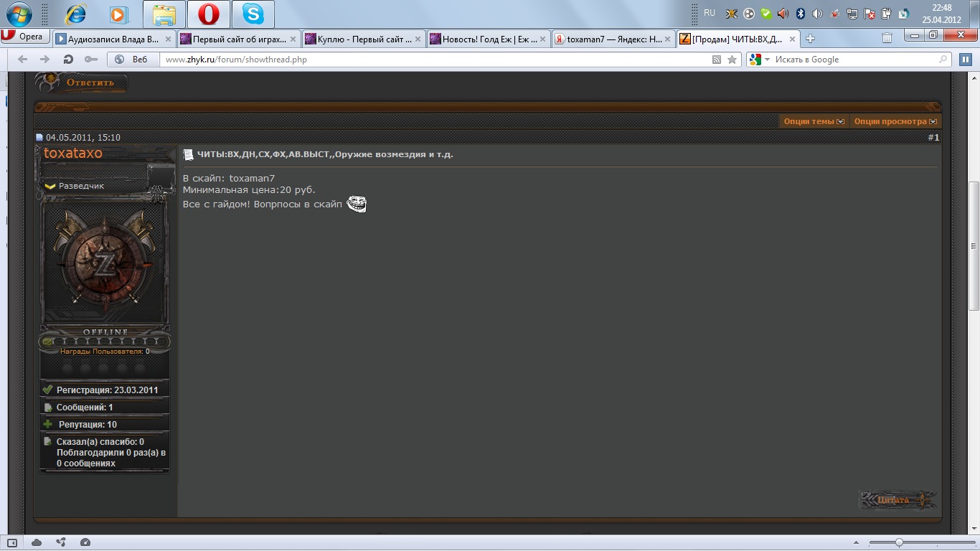Click the text В скайп: toxaman7
This screenshot has height=551, width=980.
pos(229,179)
